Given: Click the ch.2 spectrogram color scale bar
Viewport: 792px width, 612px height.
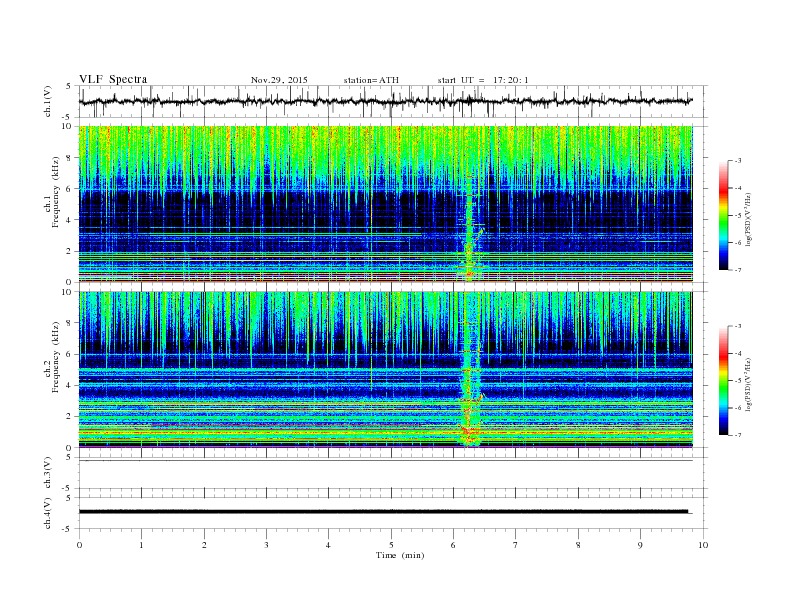Looking at the screenshot, I should (x=723, y=381).
